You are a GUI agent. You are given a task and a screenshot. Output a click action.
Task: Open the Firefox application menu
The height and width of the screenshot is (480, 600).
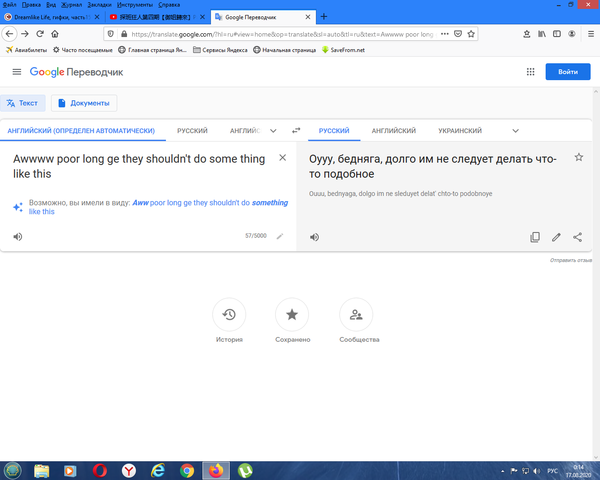[x=591, y=34]
